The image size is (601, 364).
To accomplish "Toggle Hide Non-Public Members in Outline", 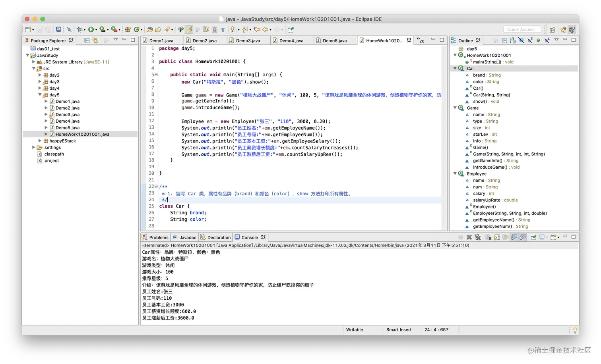I will 538,40.
